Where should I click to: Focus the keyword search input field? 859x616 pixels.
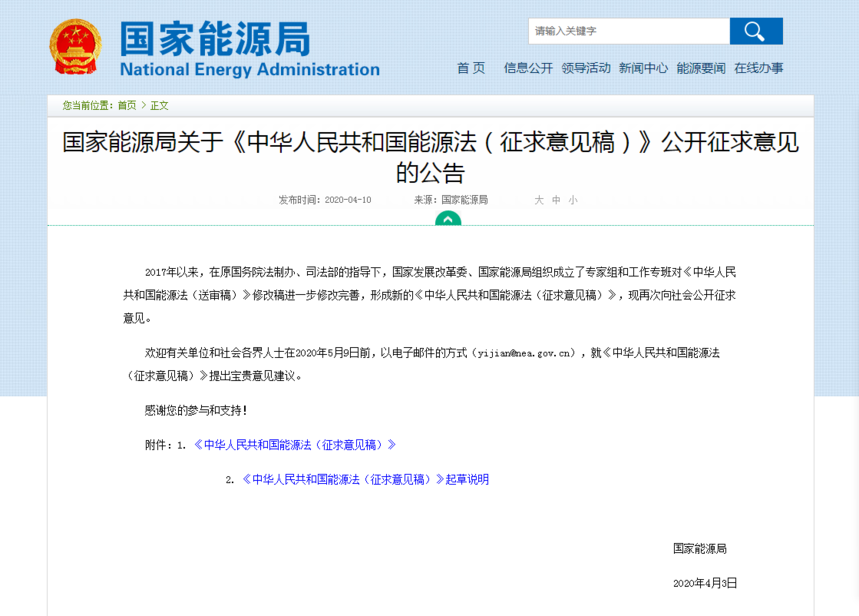click(629, 31)
